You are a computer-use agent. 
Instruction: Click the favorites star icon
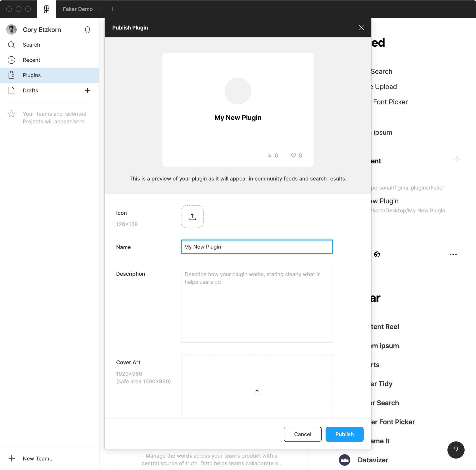click(11, 114)
